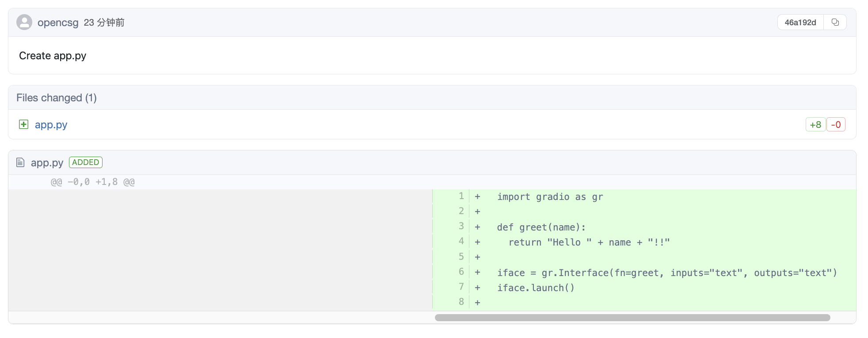
Task: Select line number 4 in the diff
Action: (x=461, y=241)
